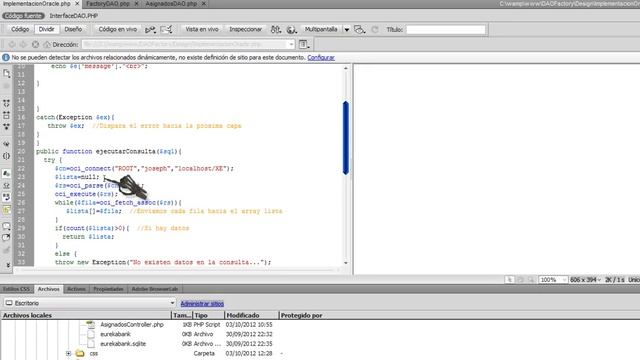Image resolution: width=640 pixels, height=360 pixels.
Task: Open the Dirección address dropdown arrow
Action: pyautogui.click(x=291, y=44)
